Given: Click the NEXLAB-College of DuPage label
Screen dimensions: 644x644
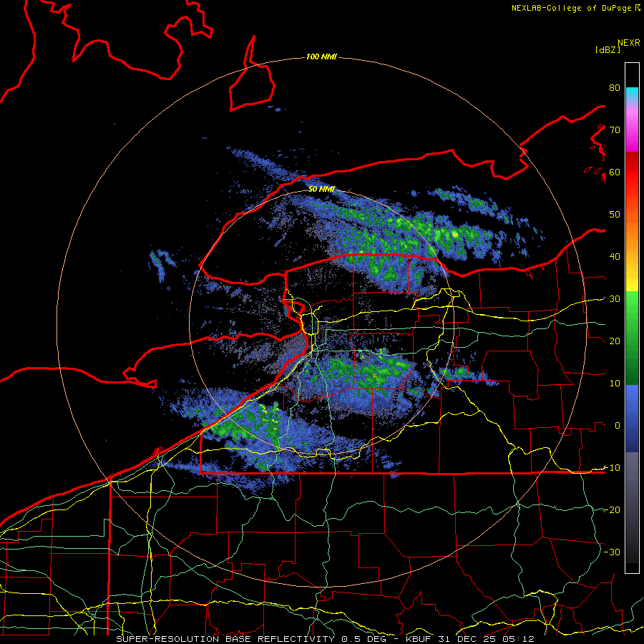Looking at the screenshot, I should (575, 8).
